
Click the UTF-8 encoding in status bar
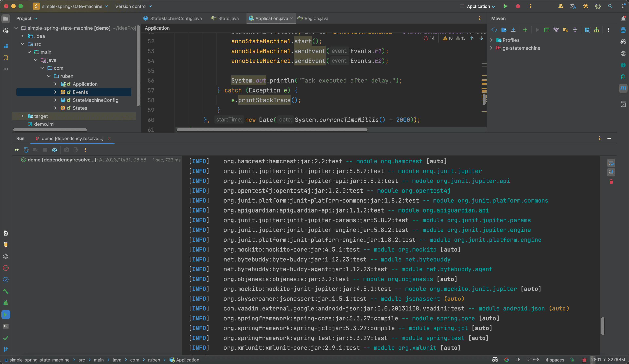click(x=533, y=360)
